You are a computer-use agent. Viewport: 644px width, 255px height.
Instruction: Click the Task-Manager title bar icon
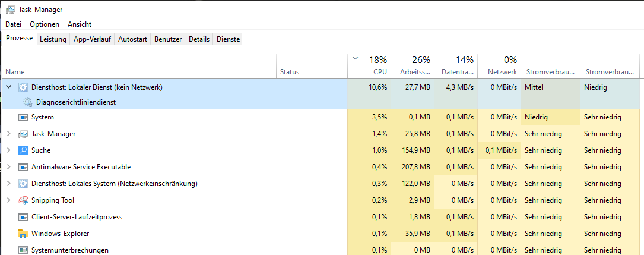pos(11,9)
